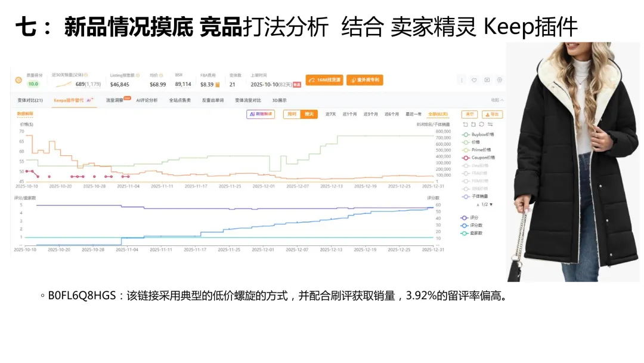This screenshot has width=644, height=363.
Task: Switch to the 全站点售卖 tab
Action: point(180,100)
